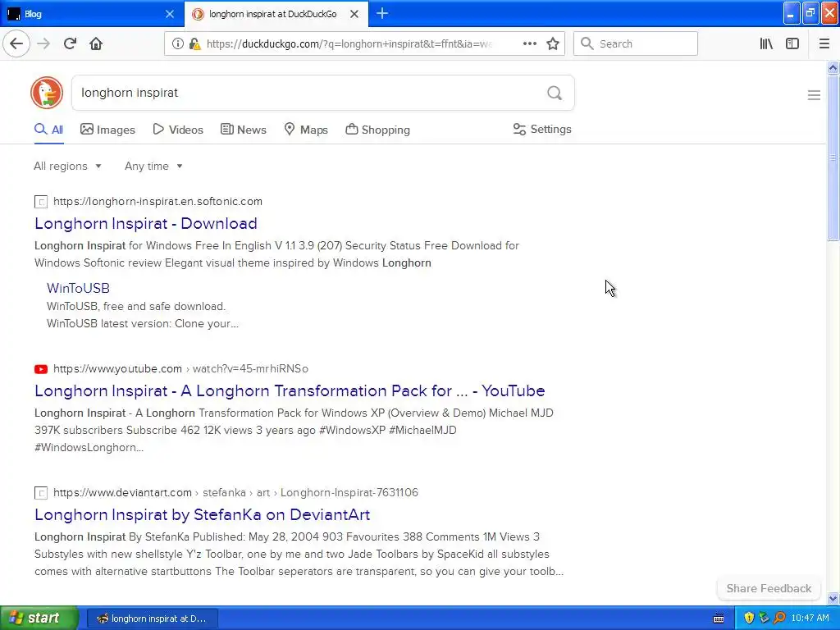Open the Firefox home page icon
This screenshot has height=630, width=840.
click(96, 43)
